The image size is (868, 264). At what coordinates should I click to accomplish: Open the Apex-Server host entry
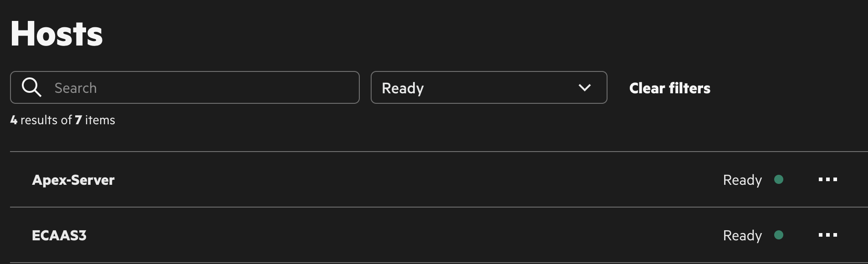pyautogui.click(x=74, y=179)
